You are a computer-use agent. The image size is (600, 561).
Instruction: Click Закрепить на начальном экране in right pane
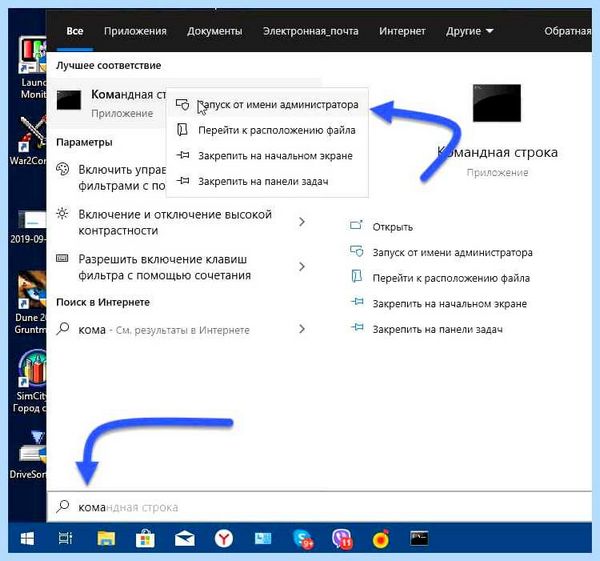pos(450,304)
